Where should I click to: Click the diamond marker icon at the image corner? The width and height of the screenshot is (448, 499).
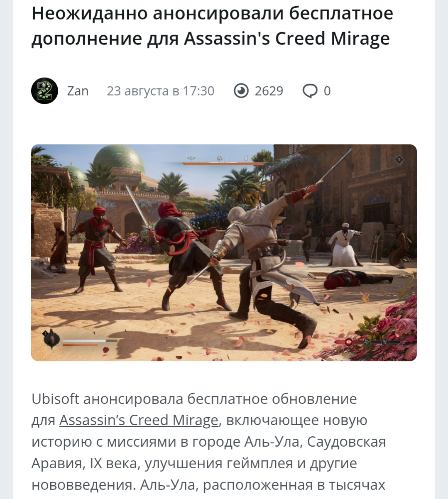coord(399,159)
